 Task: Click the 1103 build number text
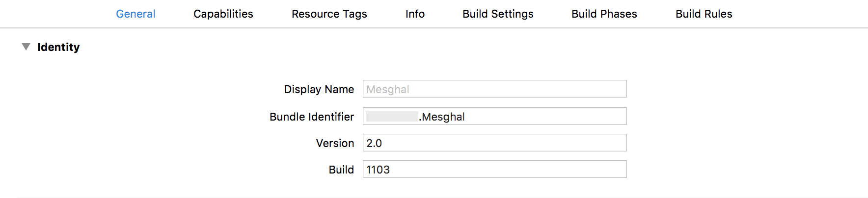click(x=378, y=170)
